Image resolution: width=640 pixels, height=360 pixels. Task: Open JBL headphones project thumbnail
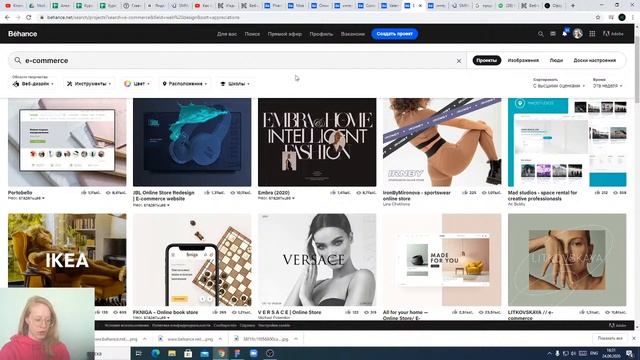click(x=192, y=142)
